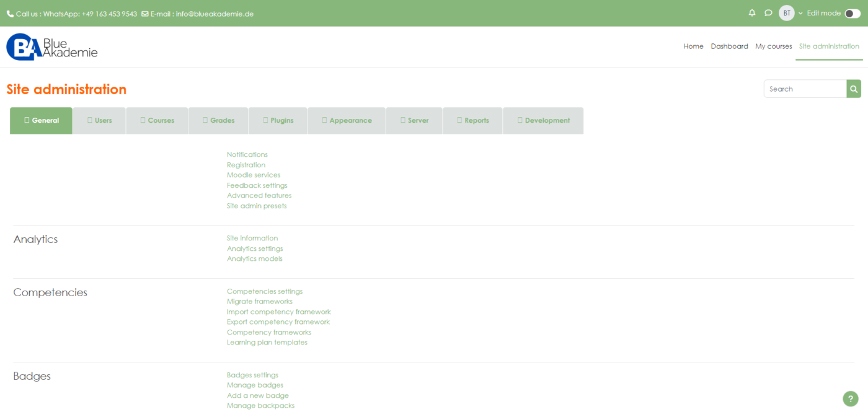Open the notifications bell icon
This screenshot has width=868, height=412.
click(752, 13)
